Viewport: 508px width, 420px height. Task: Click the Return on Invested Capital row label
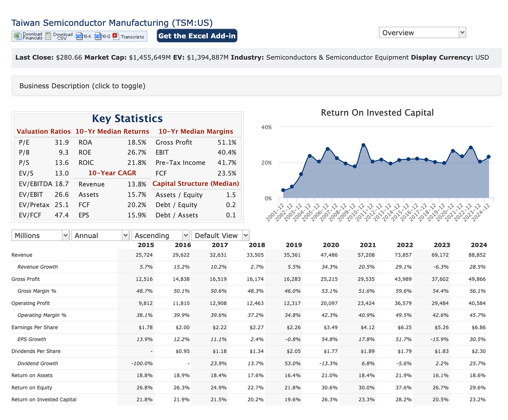[x=44, y=399]
